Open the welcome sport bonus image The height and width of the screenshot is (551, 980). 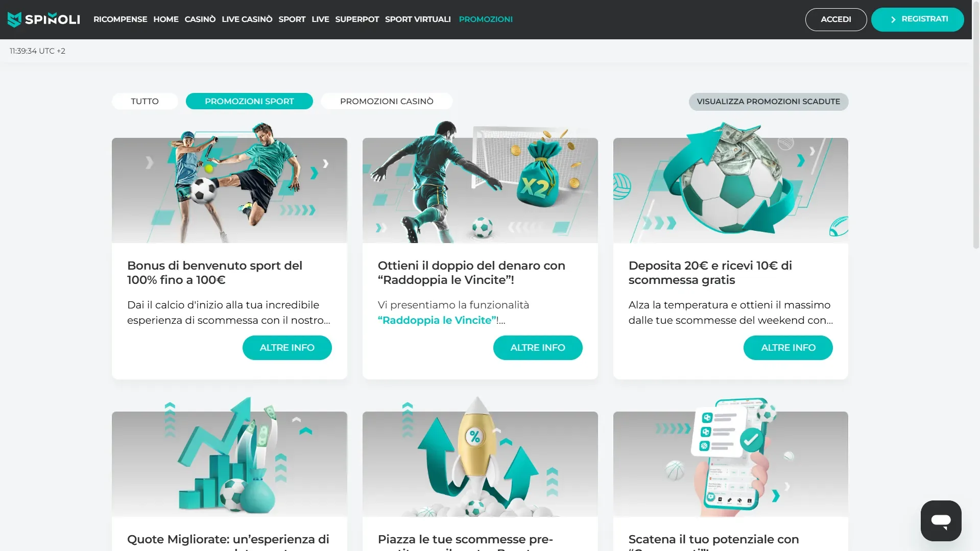tap(229, 182)
